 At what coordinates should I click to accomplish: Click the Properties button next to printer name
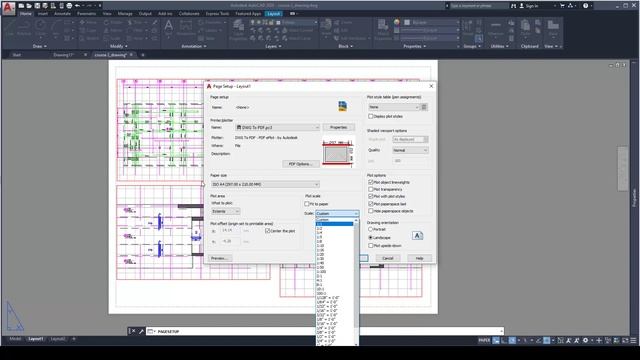[x=338, y=127]
